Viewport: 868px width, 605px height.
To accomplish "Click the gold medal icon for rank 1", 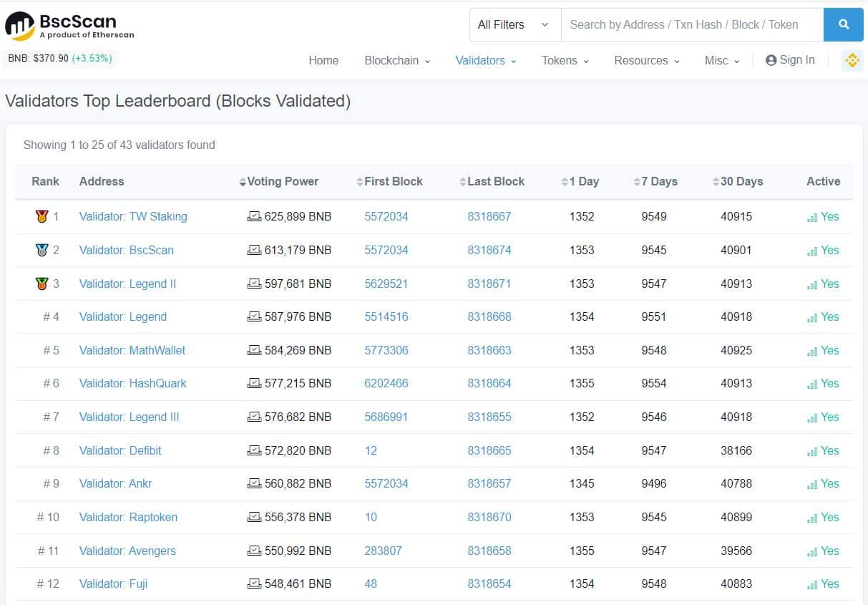I will pos(42,216).
